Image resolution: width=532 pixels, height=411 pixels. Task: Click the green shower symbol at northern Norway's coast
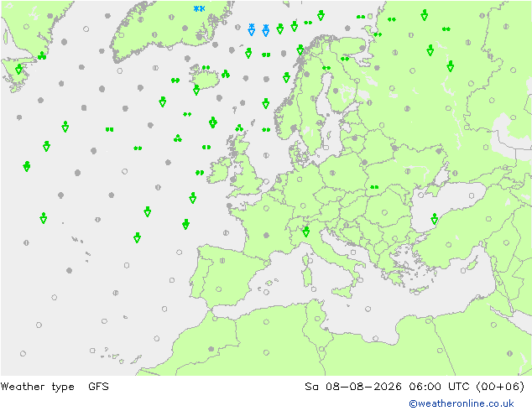[x=300, y=49]
